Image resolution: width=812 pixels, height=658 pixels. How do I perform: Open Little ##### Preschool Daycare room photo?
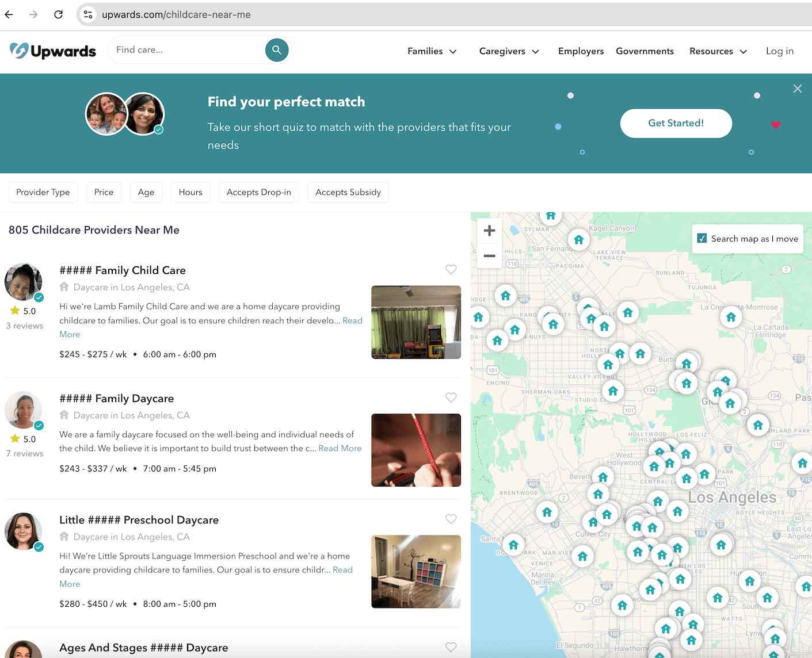tap(416, 572)
